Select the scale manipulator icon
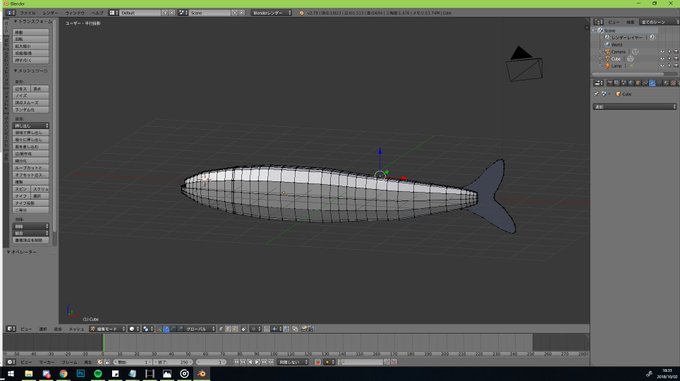The image size is (680, 381). [x=180, y=329]
